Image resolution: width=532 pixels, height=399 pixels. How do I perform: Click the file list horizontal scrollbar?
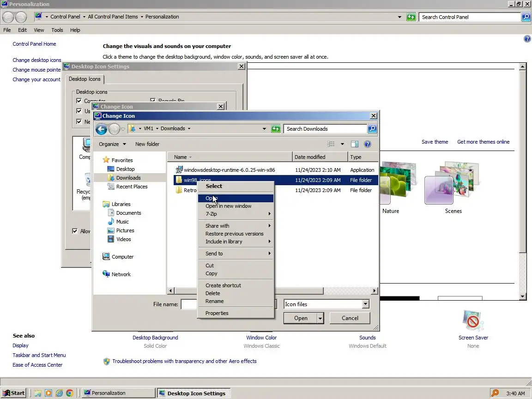tap(272, 291)
